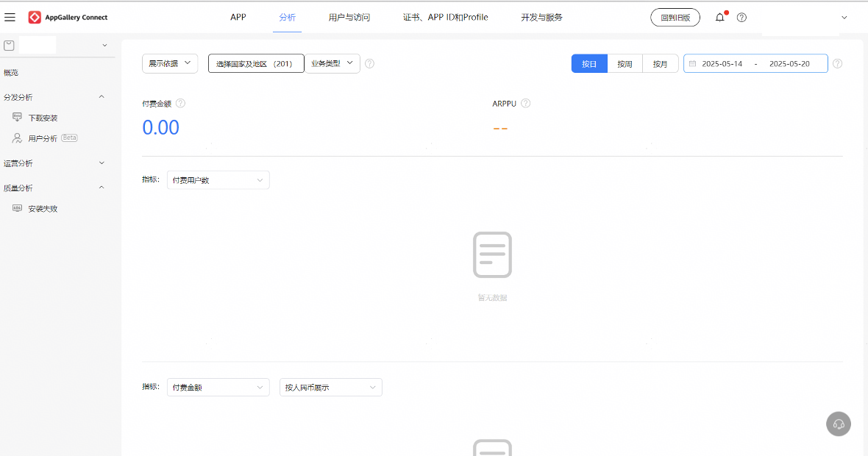The height and width of the screenshot is (456, 868).
Task: Click the help icon beside ARPPU
Action: [x=525, y=104]
